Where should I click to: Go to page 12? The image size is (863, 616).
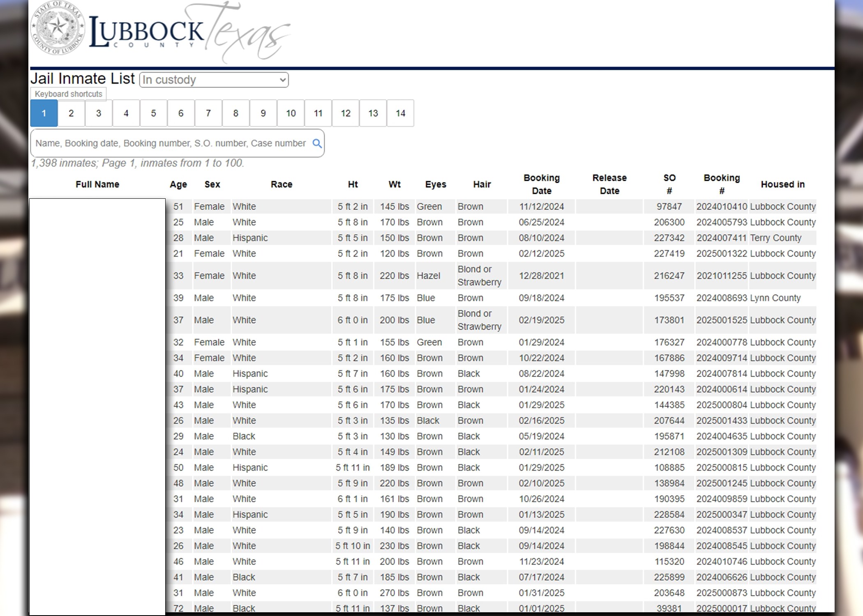point(346,113)
